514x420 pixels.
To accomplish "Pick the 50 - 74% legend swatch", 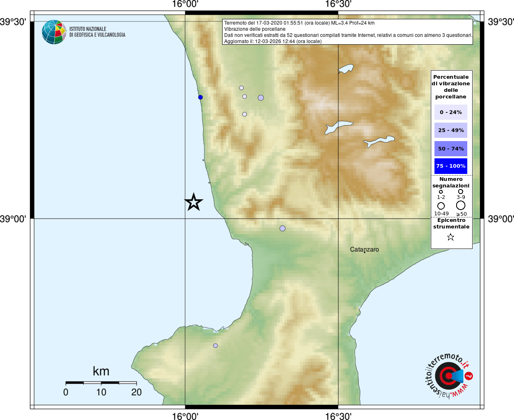I will pos(451,148).
